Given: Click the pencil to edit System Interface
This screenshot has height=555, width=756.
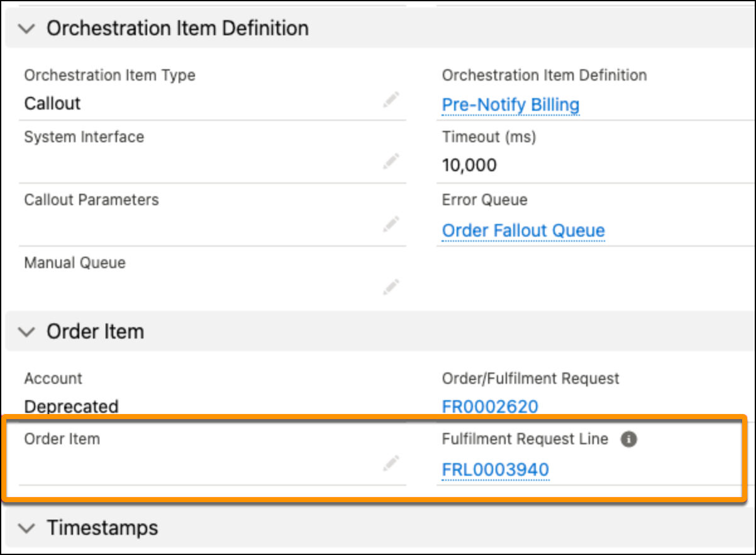Looking at the screenshot, I should point(390,162).
